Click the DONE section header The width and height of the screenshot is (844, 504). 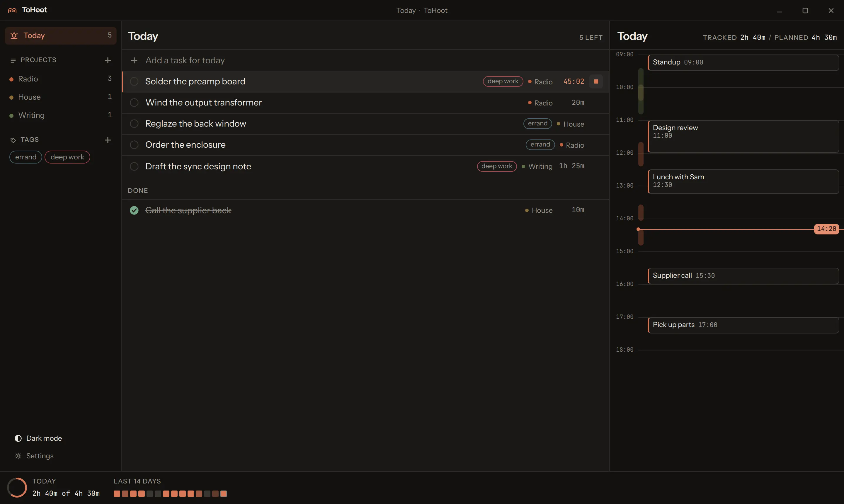pos(138,190)
